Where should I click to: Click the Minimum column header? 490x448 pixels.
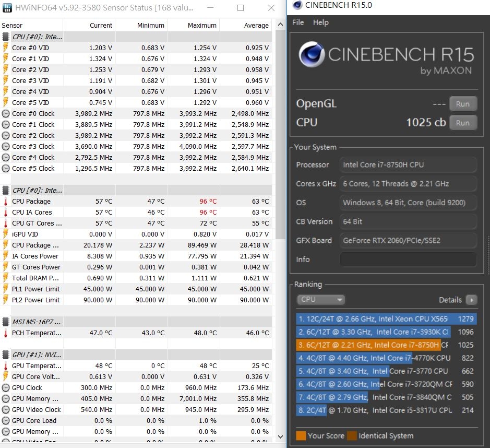tap(141, 25)
